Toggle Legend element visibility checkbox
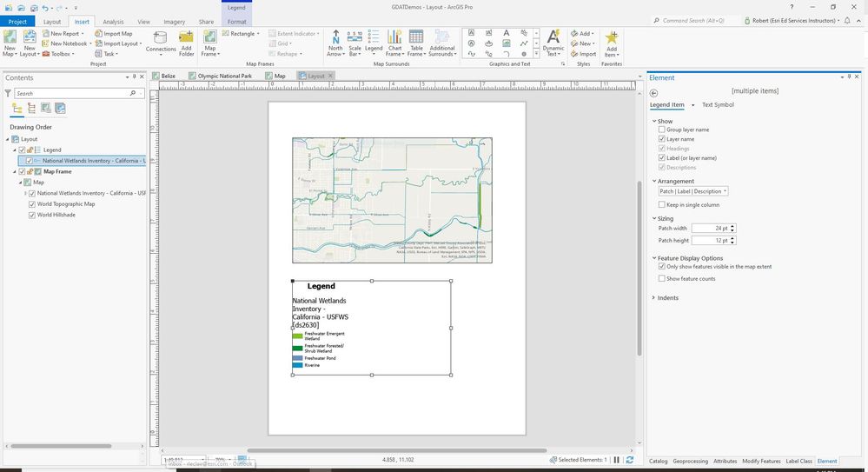The width and height of the screenshot is (868, 472). pyautogui.click(x=22, y=150)
